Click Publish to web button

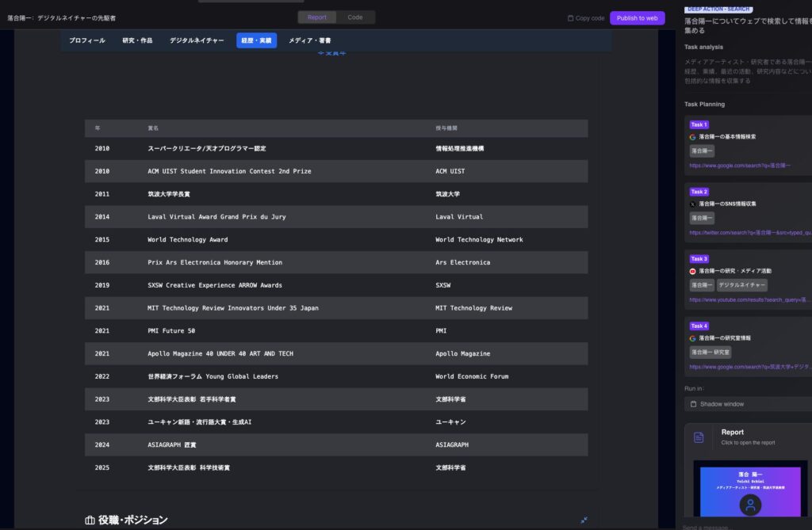pos(637,18)
